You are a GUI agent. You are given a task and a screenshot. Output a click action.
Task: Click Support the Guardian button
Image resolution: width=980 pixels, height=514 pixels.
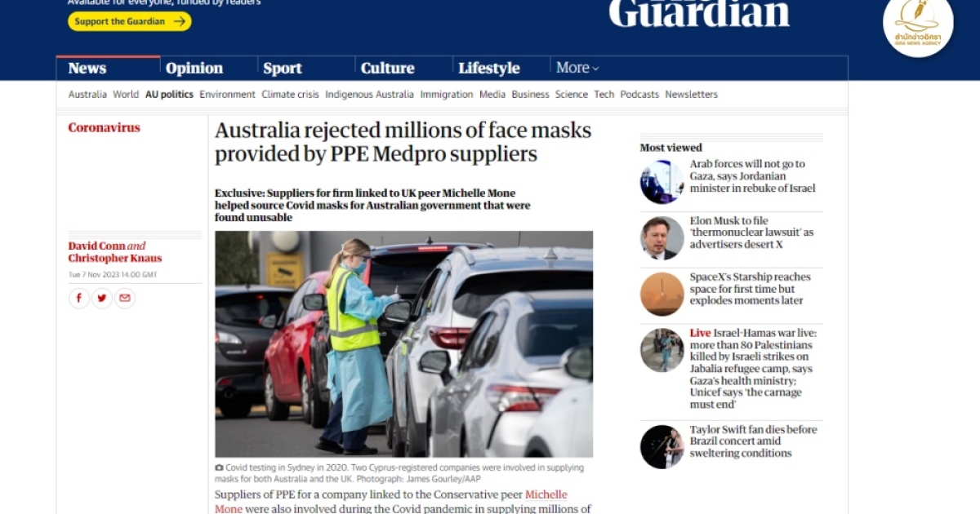coord(130,21)
